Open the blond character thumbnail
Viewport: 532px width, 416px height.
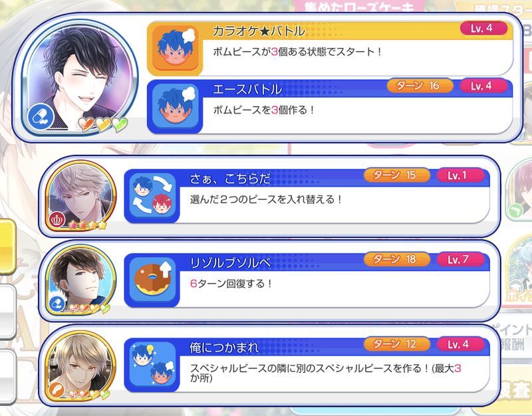click(80, 365)
